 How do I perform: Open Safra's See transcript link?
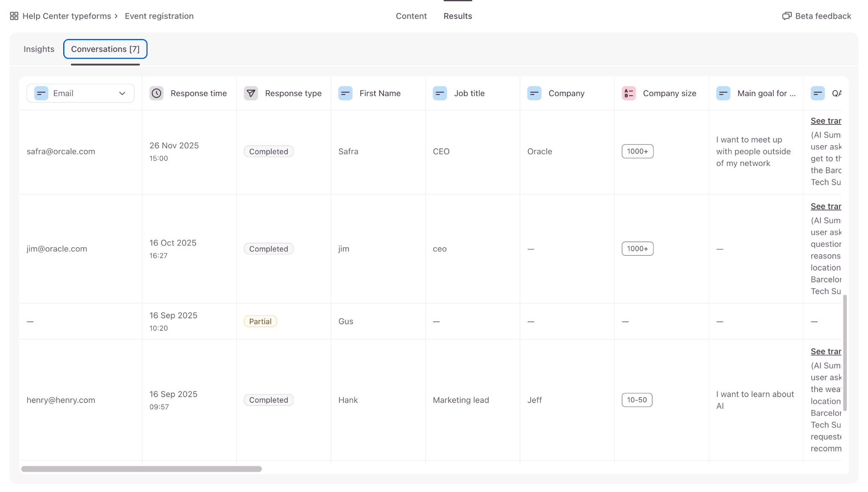tap(826, 121)
